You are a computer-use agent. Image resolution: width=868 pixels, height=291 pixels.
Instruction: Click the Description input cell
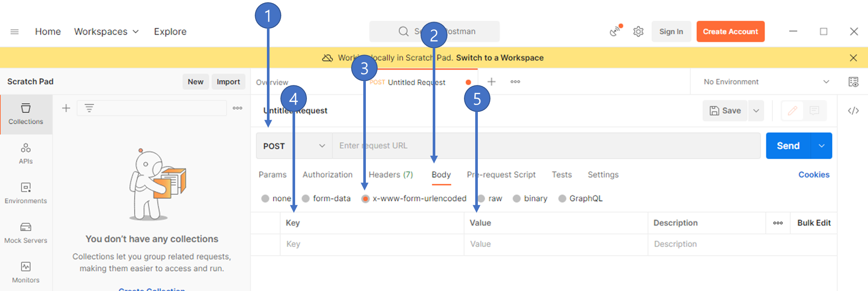742,244
